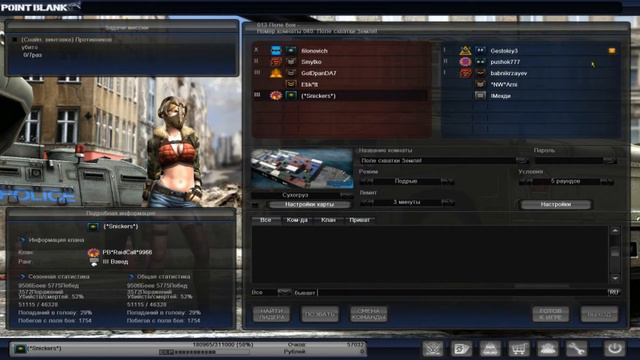Expand the Информация клана section
Screen dimensions: 640x360
[x=22, y=240]
